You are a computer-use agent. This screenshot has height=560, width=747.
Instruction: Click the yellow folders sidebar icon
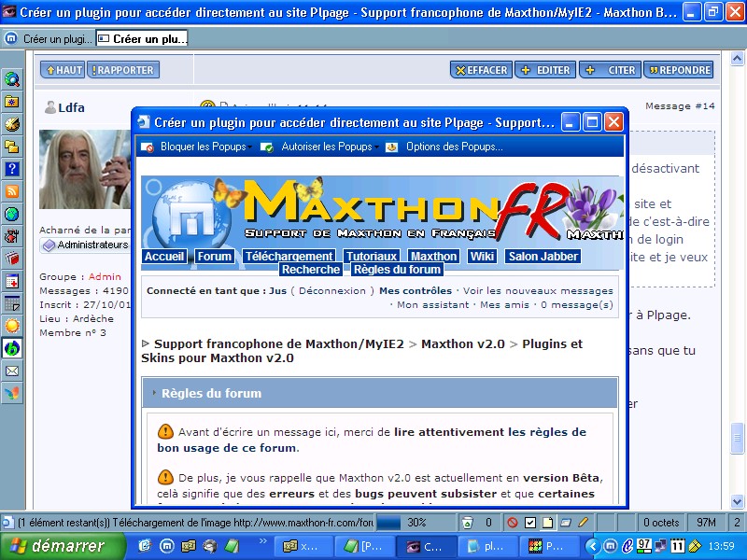click(x=12, y=147)
